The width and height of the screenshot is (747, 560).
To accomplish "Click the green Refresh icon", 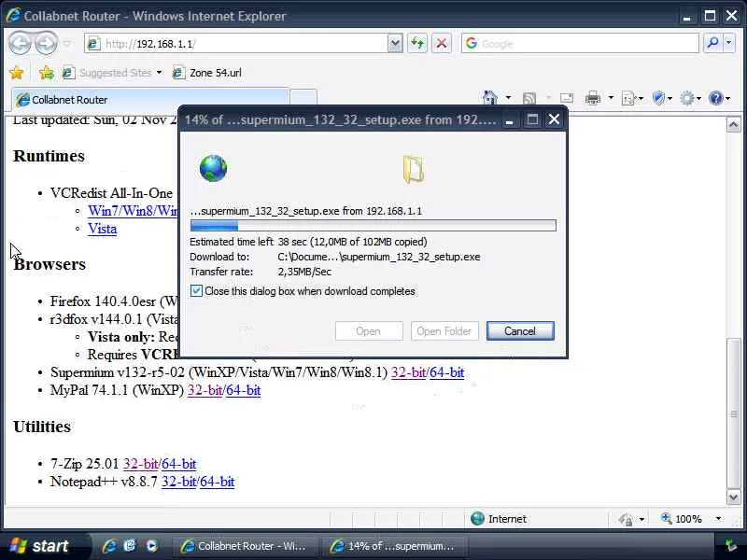I will tap(417, 44).
